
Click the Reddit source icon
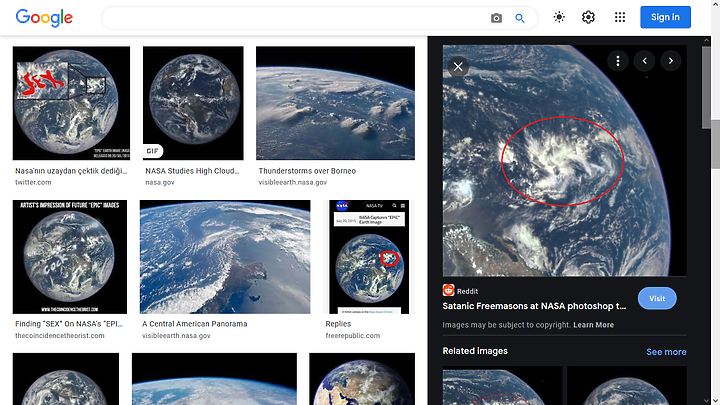point(448,290)
